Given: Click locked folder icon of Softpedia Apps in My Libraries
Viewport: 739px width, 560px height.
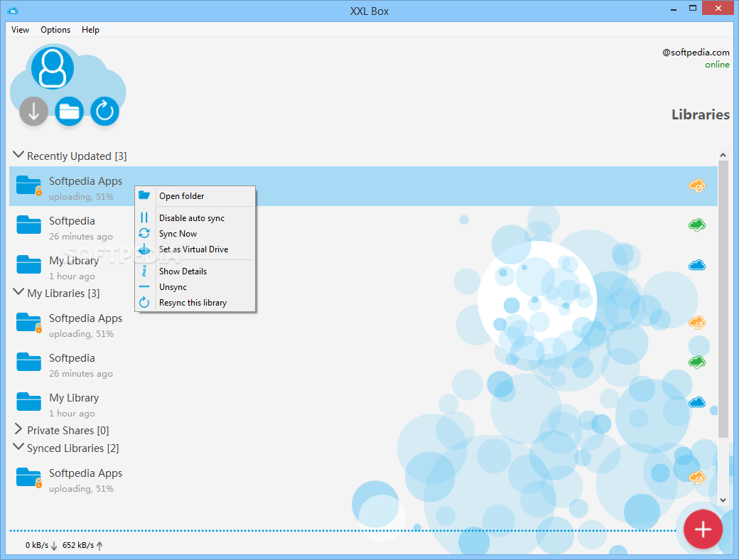Looking at the screenshot, I should [x=28, y=323].
